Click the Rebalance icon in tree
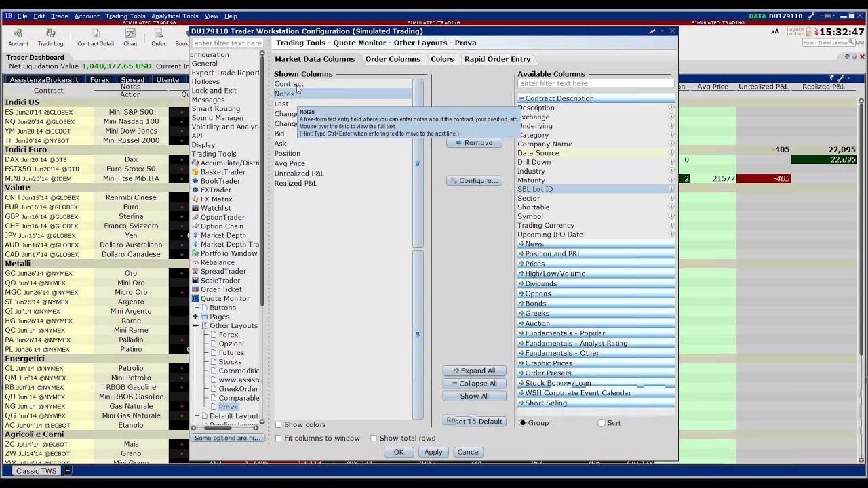Image resolution: width=868 pixels, height=488 pixels. tap(195, 262)
